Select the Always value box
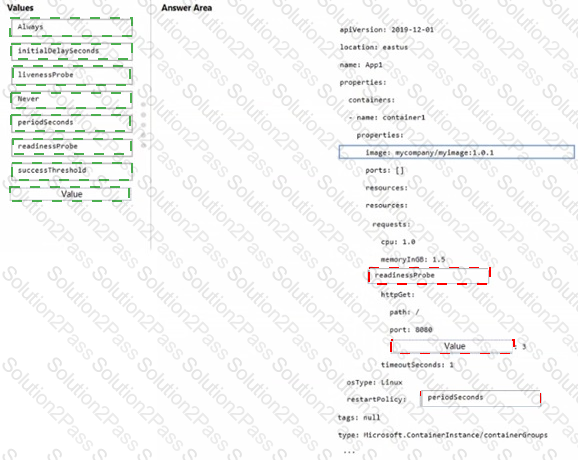 [x=71, y=27]
